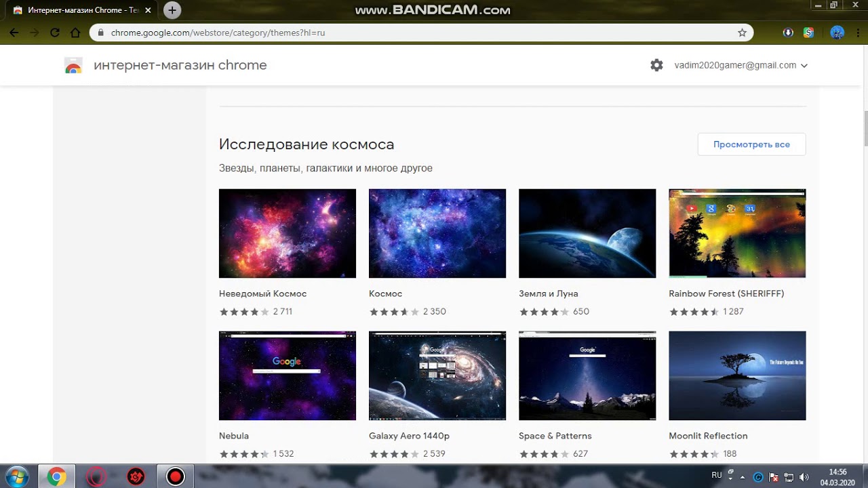Open the Chrome three-dot menu

click(857, 33)
